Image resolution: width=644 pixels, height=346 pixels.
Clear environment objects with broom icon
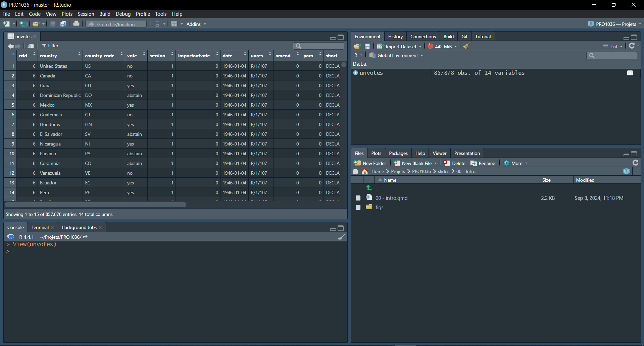[x=466, y=46]
